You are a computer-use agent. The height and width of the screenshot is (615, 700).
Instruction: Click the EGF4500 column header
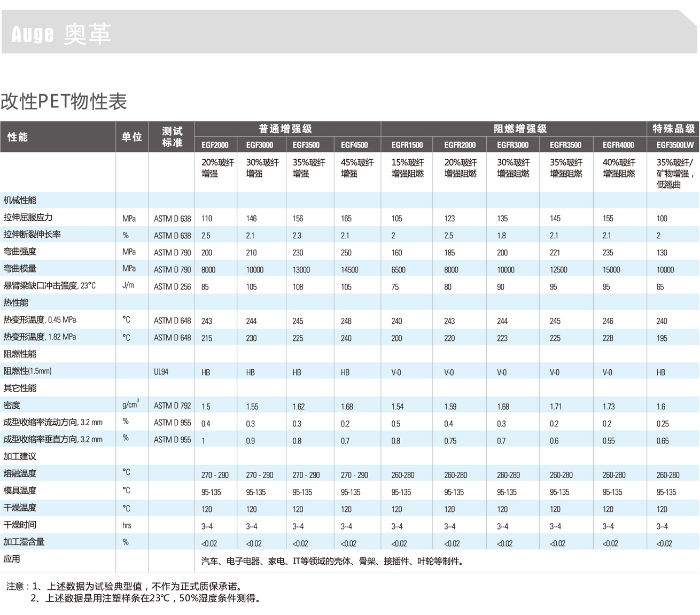click(354, 145)
